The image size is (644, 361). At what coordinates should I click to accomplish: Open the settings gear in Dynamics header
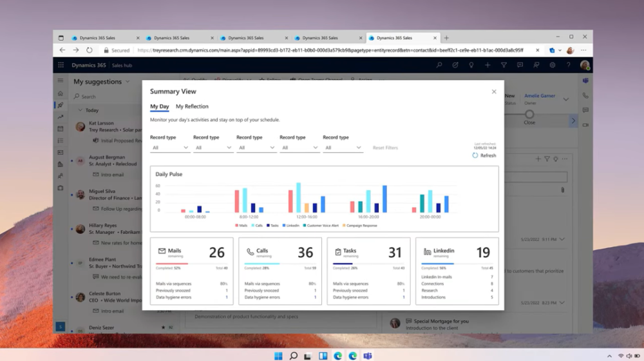tap(552, 65)
